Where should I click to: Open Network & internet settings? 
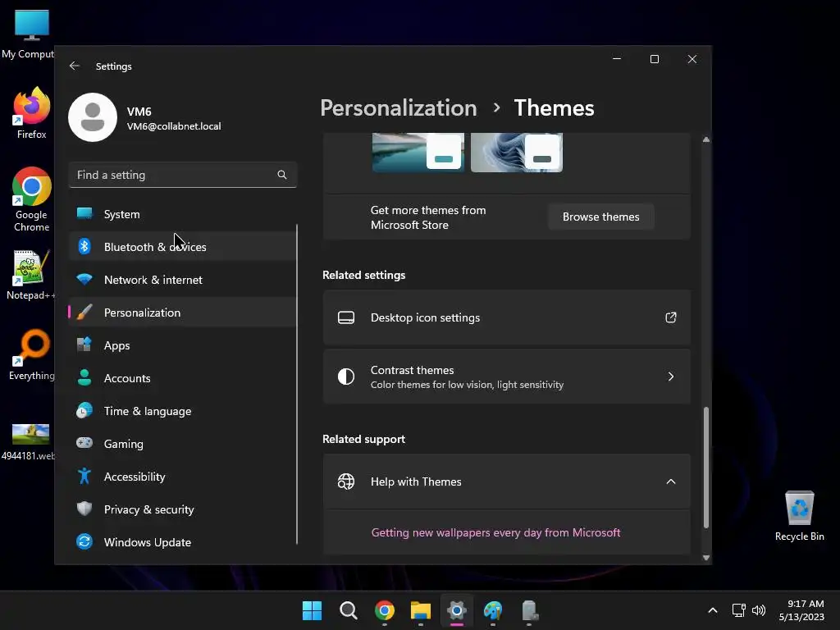coord(183,280)
